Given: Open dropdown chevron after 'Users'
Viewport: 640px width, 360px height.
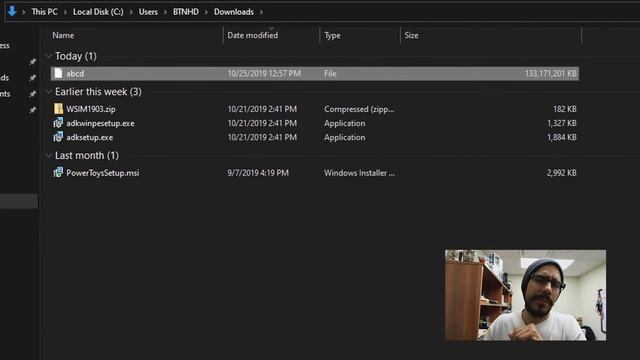Looking at the screenshot, I should point(165,12).
